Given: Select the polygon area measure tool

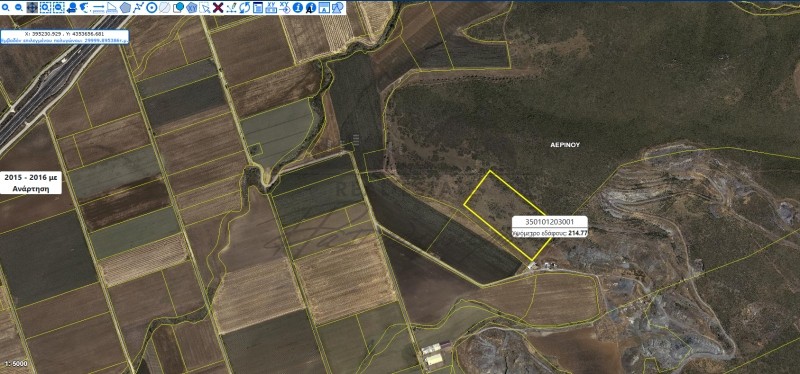Looking at the screenshot, I should point(125,8).
